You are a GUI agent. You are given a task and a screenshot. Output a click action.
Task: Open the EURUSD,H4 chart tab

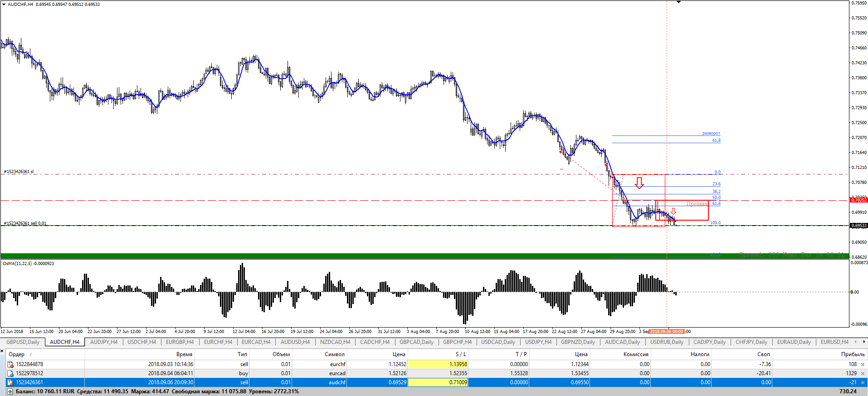click(x=834, y=342)
